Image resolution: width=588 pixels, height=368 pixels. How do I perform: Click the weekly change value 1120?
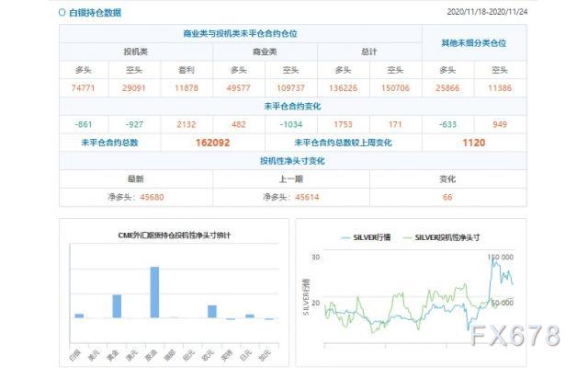coord(473,143)
